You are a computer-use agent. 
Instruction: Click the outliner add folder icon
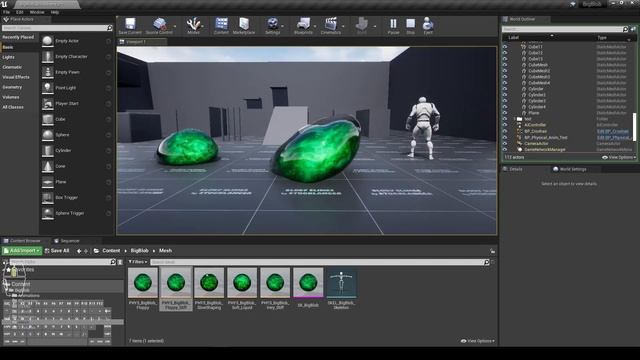pyautogui.click(x=633, y=29)
